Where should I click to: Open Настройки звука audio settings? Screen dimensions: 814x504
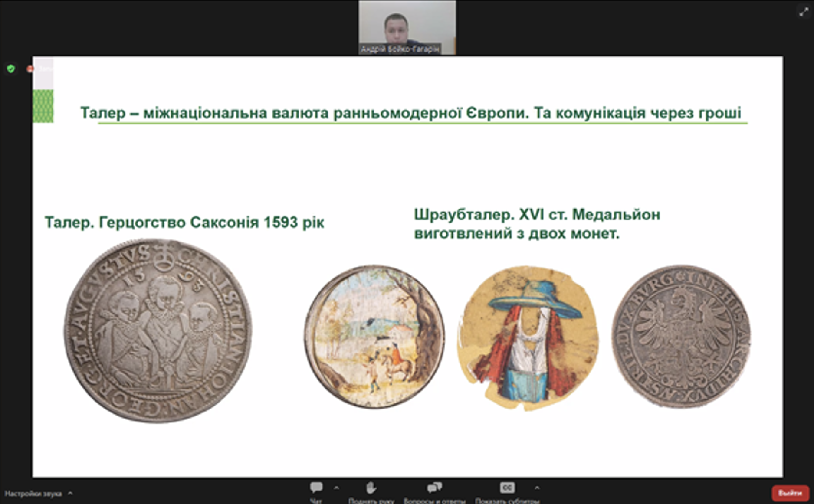click(33, 494)
